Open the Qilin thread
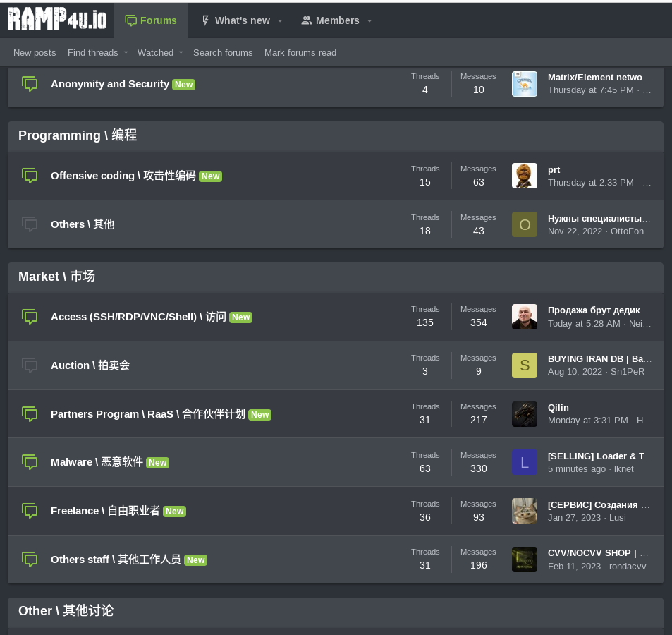This screenshot has height=635, width=672. [x=558, y=408]
